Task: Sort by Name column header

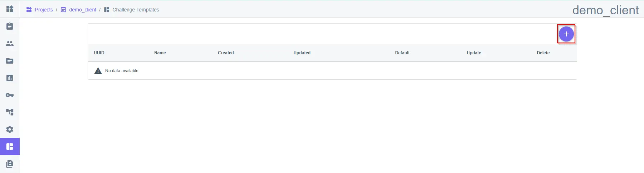Action: click(x=160, y=53)
